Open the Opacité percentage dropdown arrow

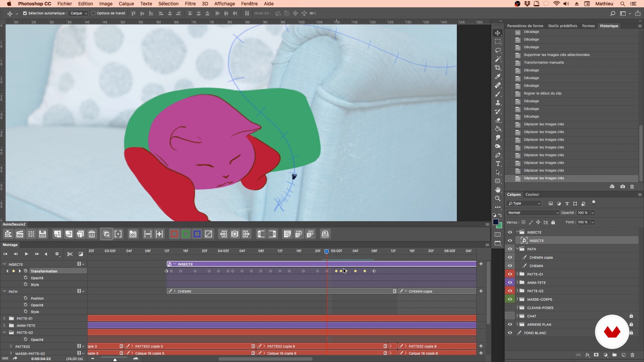coord(593,213)
